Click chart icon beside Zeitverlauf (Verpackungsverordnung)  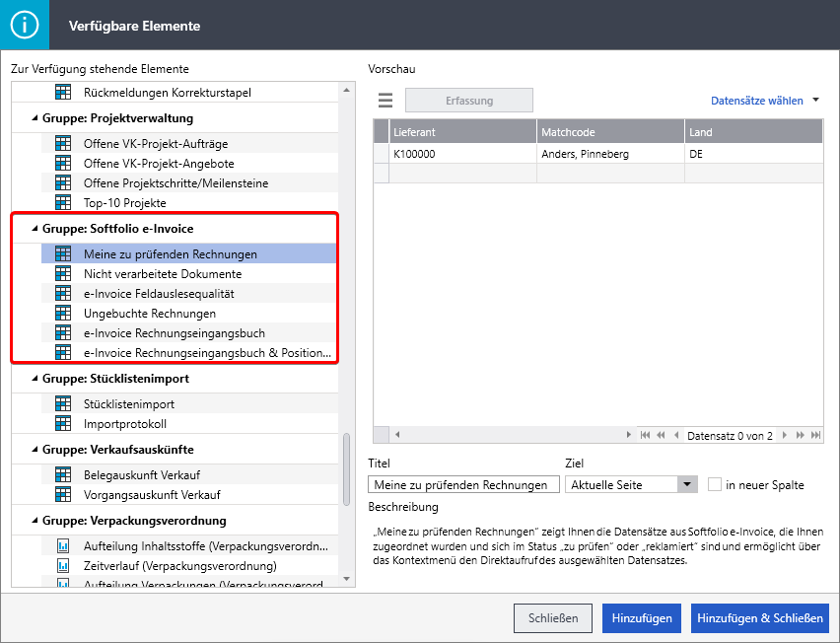pos(63,566)
